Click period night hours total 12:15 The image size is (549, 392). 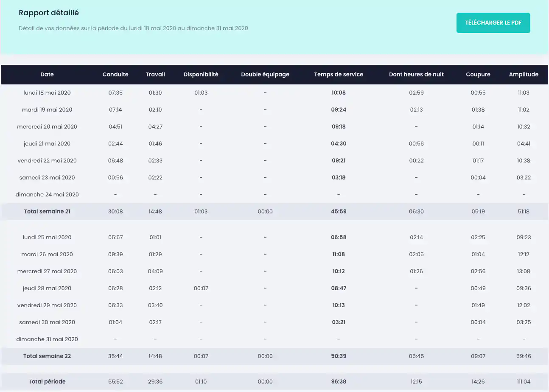416,381
